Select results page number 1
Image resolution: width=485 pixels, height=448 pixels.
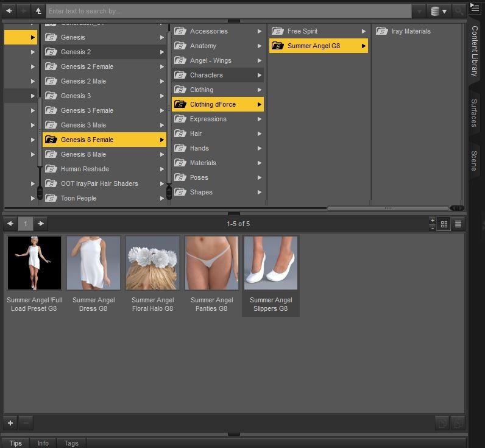pyautogui.click(x=26, y=224)
